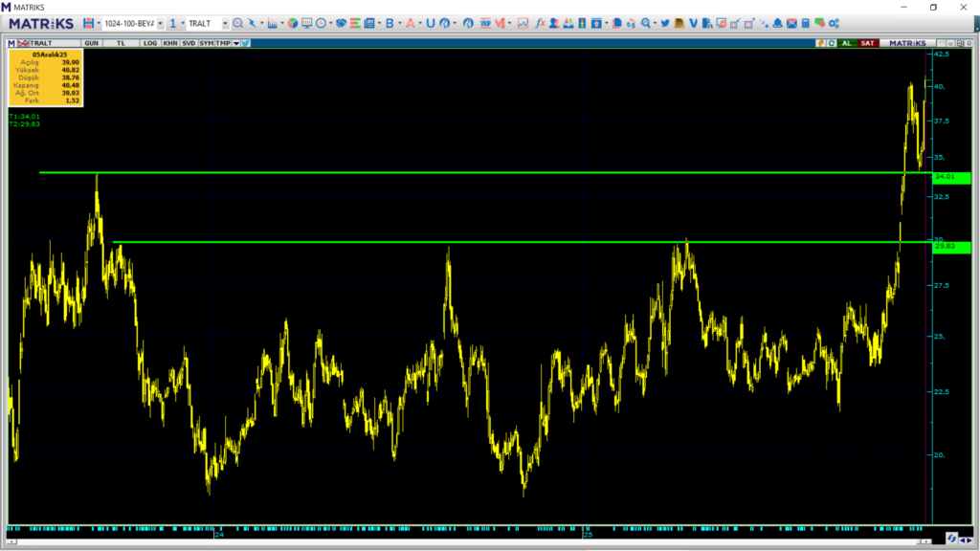This screenshot has width=980, height=551.
Task: Click the fx formula icon
Action: tap(540, 23)
